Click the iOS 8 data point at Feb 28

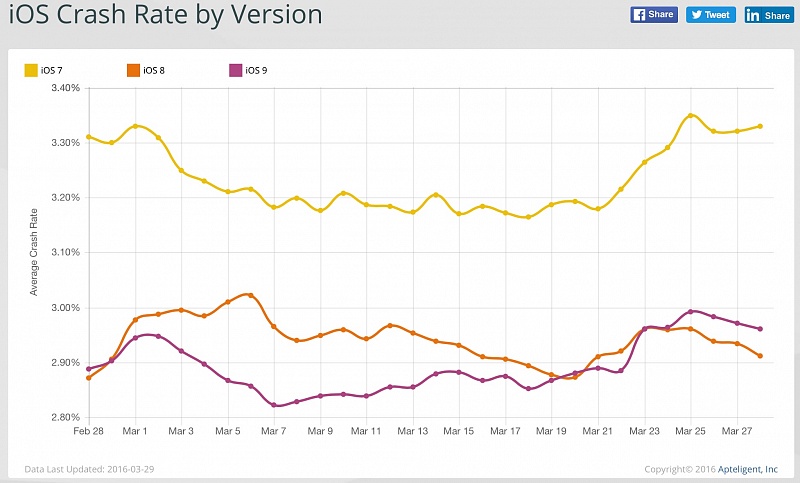pyautogui.click(x=88, y=378)
